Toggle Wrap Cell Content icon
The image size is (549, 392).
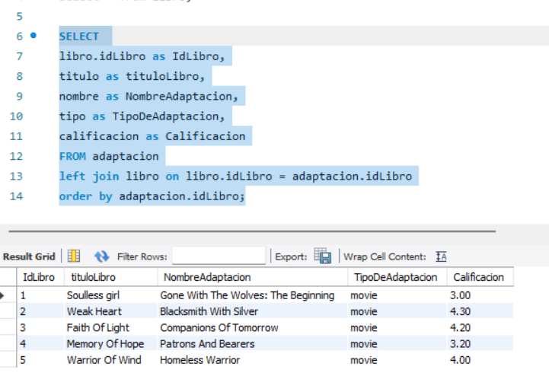(441, 257)
